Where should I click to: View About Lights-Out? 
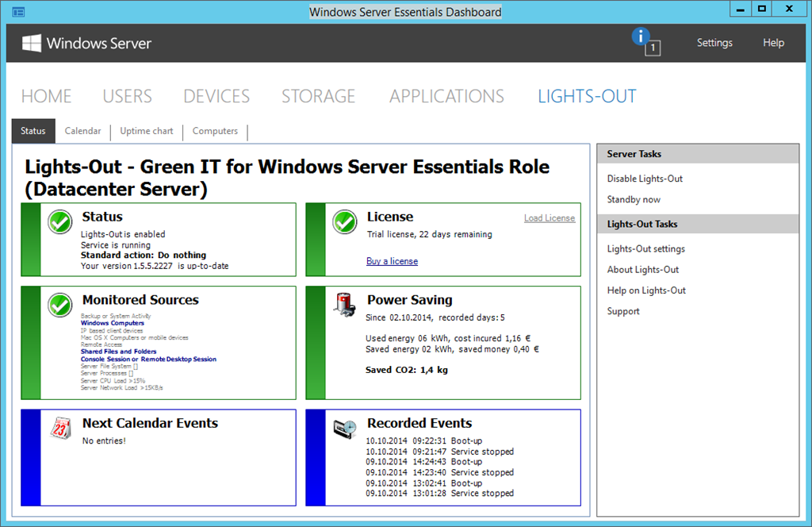pyautogui.click(x=642, y=270)
